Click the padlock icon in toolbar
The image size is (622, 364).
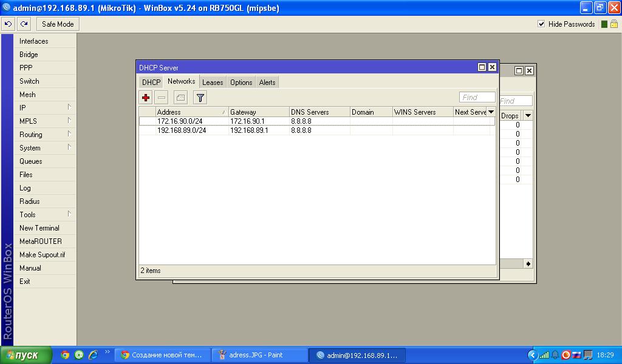pos(614,24)
